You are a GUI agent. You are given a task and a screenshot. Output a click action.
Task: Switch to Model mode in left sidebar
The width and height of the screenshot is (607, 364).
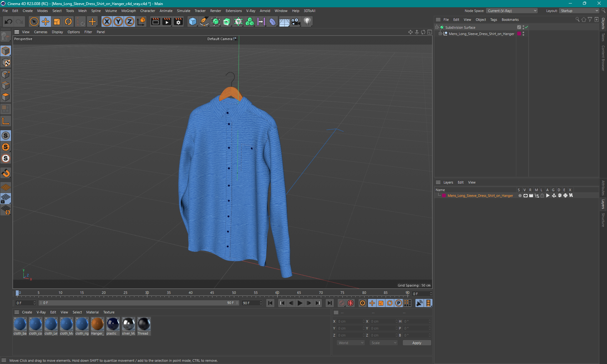tap(6, 51)
